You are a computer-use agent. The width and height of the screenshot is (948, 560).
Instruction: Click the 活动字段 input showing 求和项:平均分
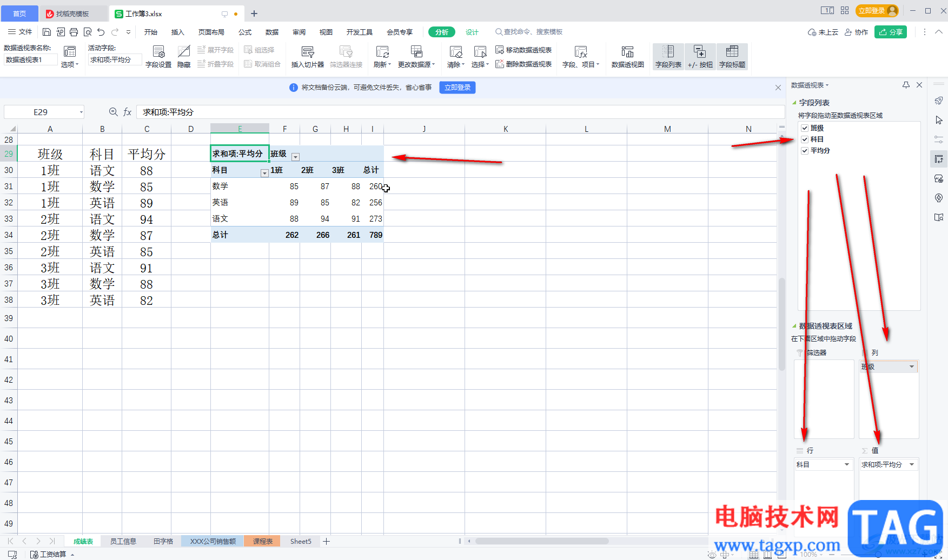tap(115, 60)
